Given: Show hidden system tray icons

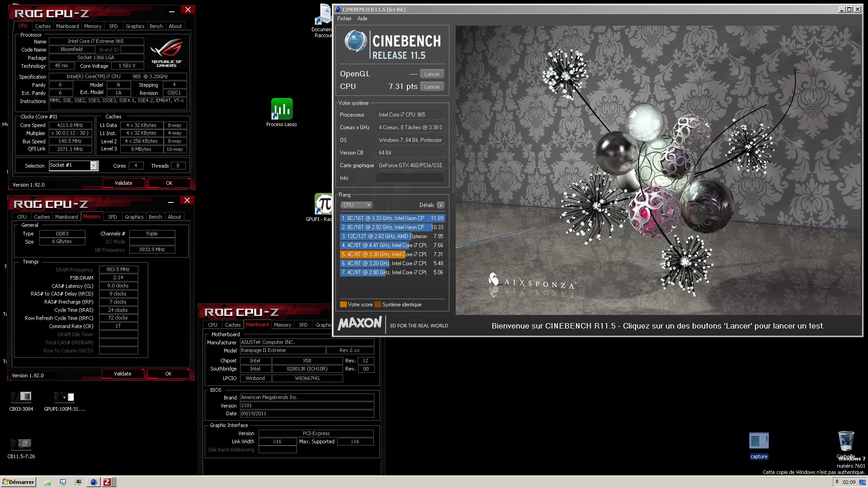Looking at the screenshot, I should pos(837,482).
